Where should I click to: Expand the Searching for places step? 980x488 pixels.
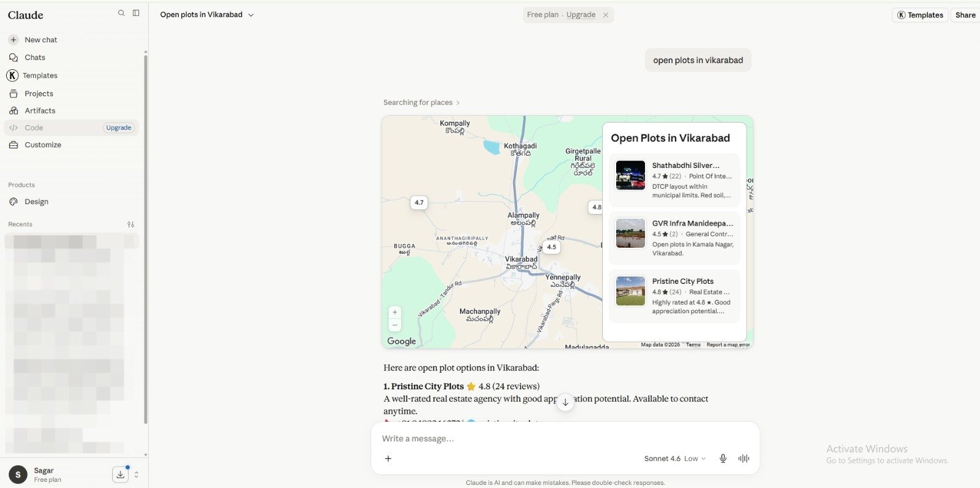(421, 102)
